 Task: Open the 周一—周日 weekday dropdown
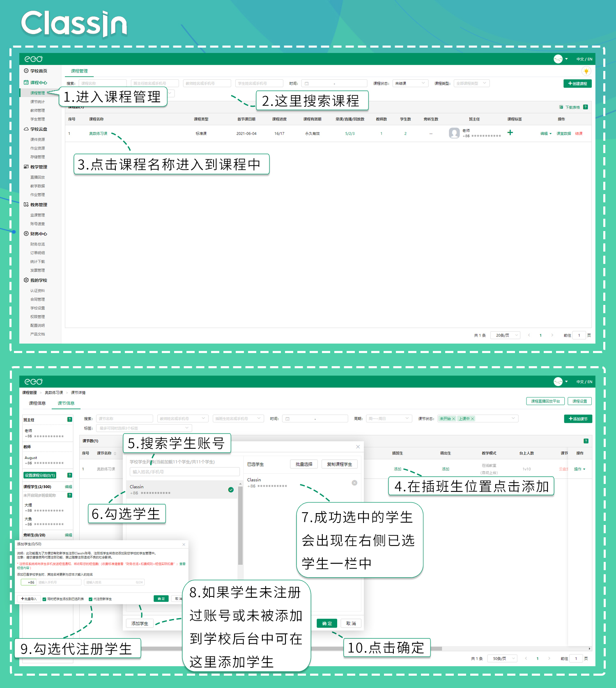pos(388,419)
